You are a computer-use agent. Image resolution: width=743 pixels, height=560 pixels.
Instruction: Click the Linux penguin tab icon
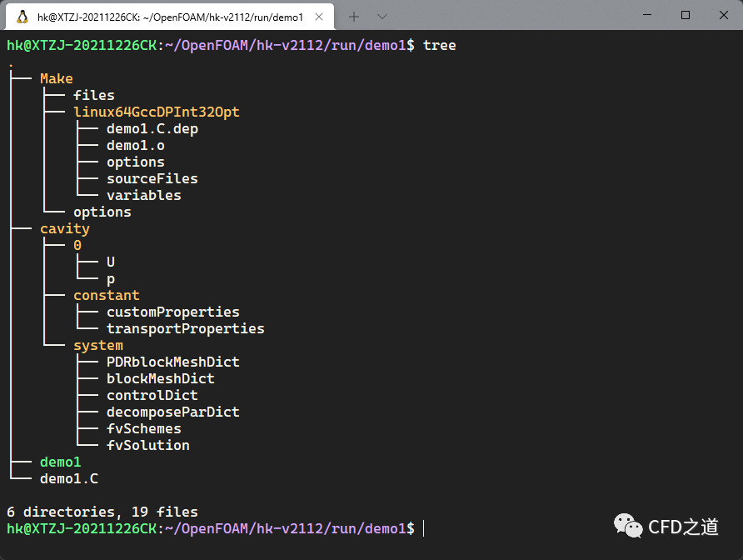tap(22, 16)
